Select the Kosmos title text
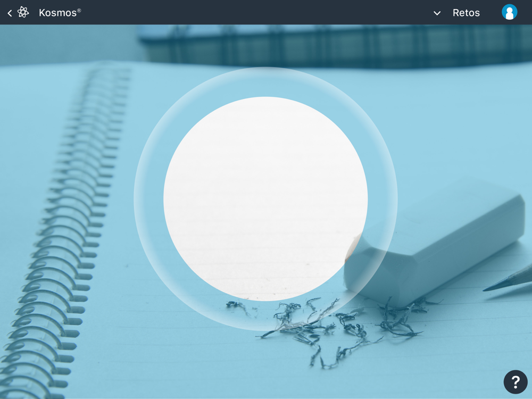 point(60,13)
